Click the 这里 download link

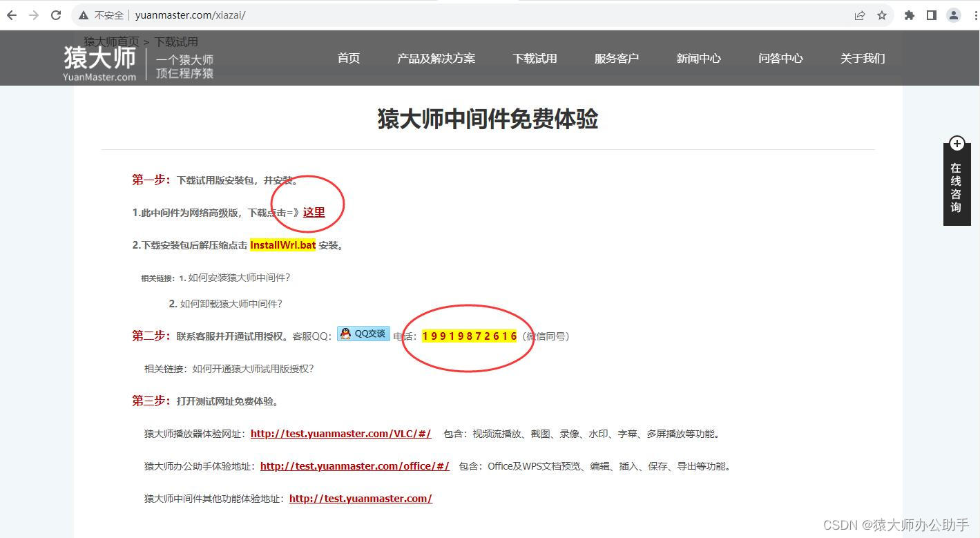pyautogui.click(x=314, y=212)
